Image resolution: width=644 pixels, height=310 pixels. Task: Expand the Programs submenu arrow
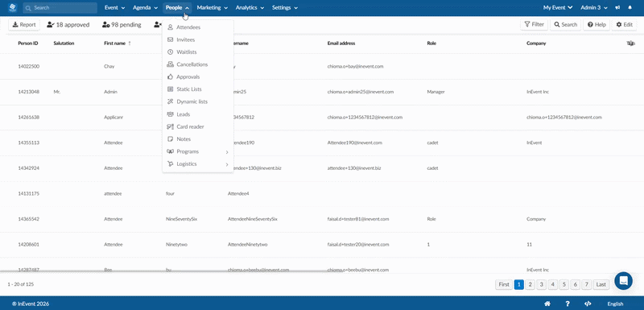tap(227, 152)
